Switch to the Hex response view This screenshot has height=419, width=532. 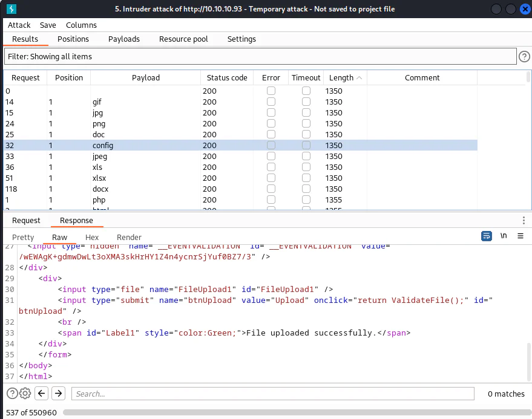(92, 237)
